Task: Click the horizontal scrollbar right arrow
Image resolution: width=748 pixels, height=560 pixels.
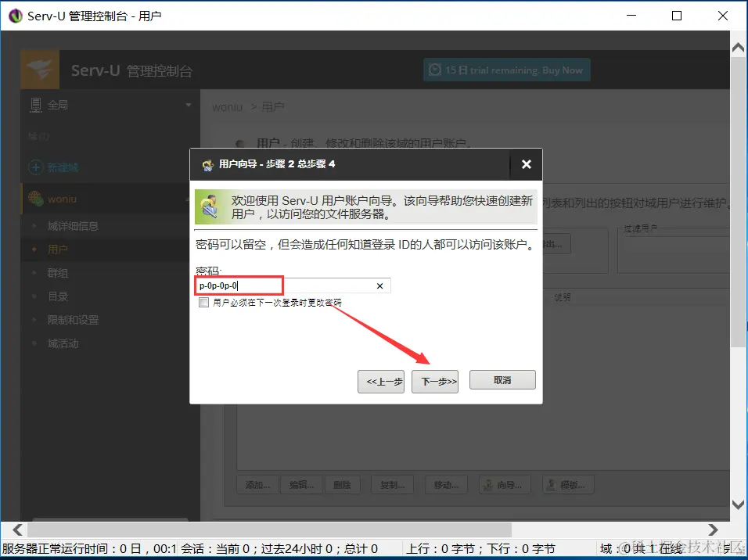Action: (x=713, y=529)
